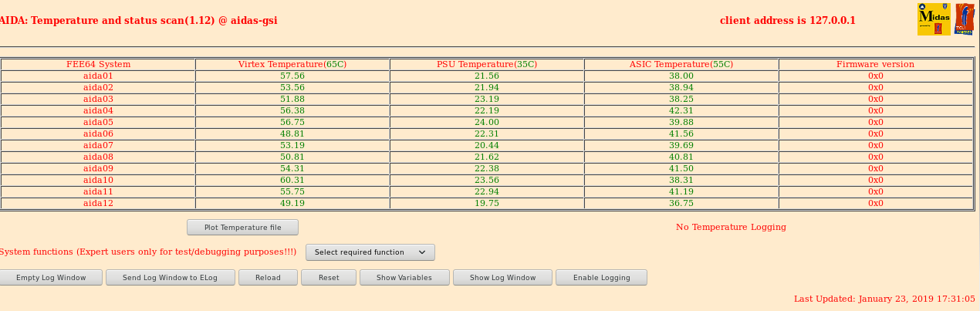Click the Enable Logging button
980x311 pixels.
click(x=601, y=278)
